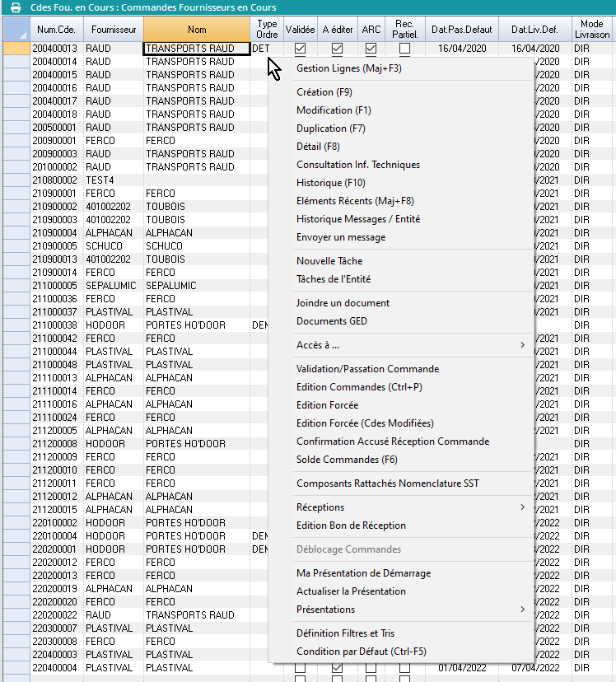Choose Duplication (F7) menu entry

click(x=330, y=128)
